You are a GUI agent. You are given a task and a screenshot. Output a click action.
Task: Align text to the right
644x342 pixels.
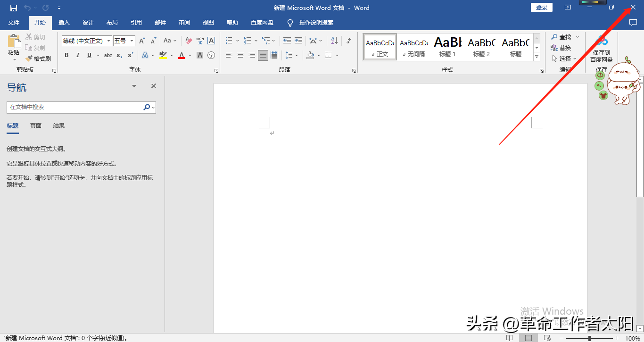(252, 55)
